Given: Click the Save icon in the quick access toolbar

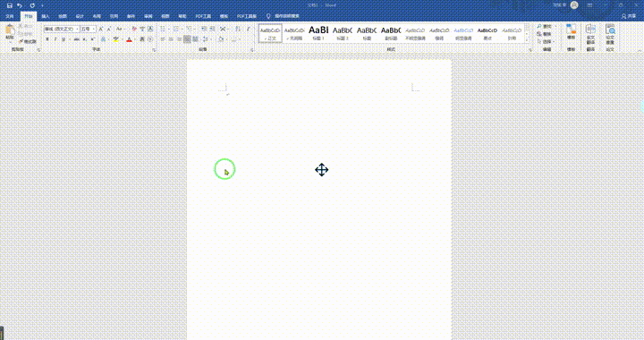Looking at the screenshot, I should pos(10,5).
